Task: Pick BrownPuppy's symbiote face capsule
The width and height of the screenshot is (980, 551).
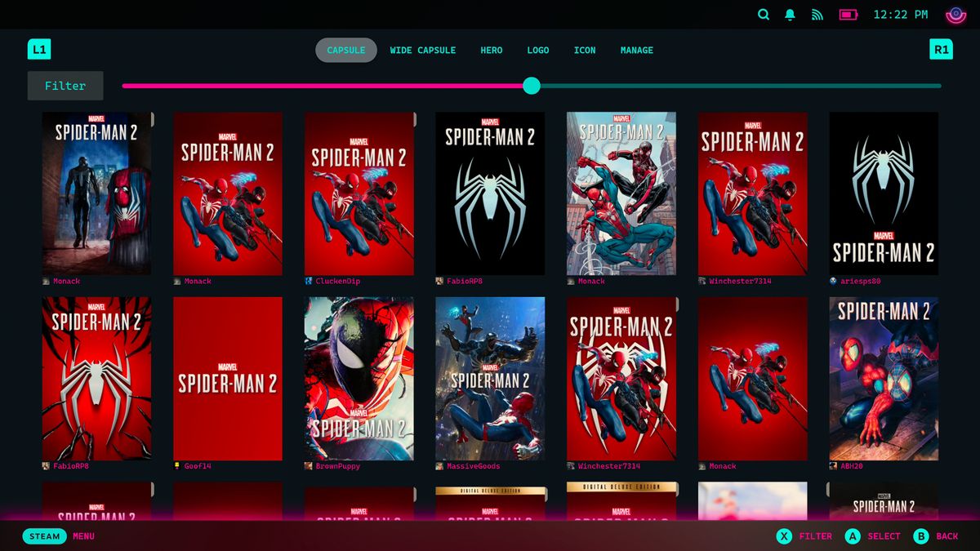Action: pyautogui.click(x=359, y=379)
